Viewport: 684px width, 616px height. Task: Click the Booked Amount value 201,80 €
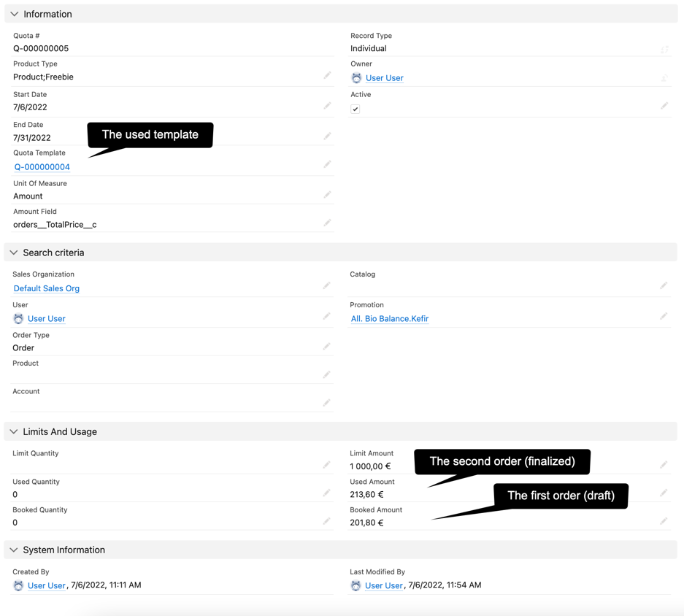pos(366,523)
